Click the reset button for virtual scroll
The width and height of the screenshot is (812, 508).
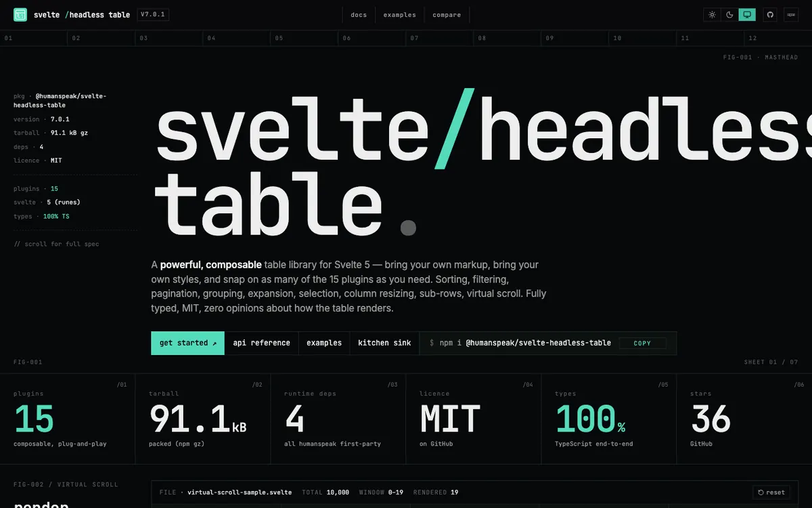point(771,492)
